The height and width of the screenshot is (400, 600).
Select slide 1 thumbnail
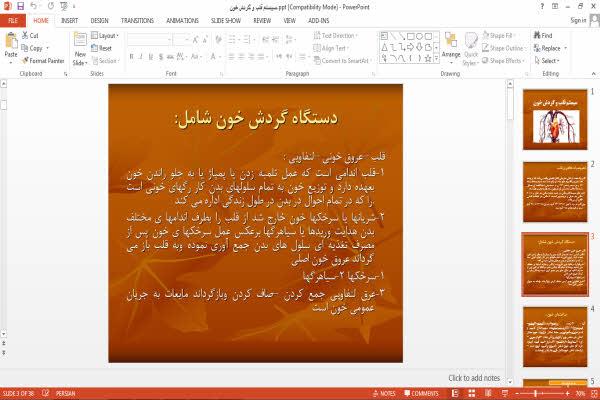coord(555,119)
